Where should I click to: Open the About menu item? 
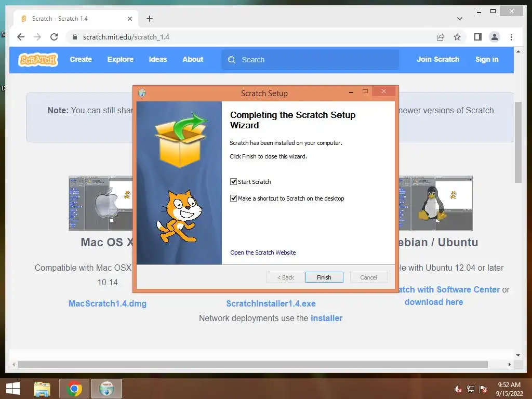pos(193,59)
